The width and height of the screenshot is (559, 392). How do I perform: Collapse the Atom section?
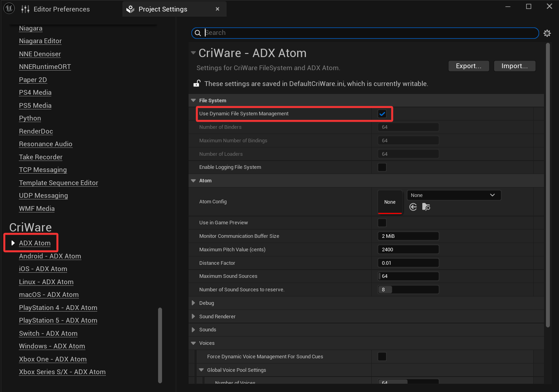(x=193, y=181)
